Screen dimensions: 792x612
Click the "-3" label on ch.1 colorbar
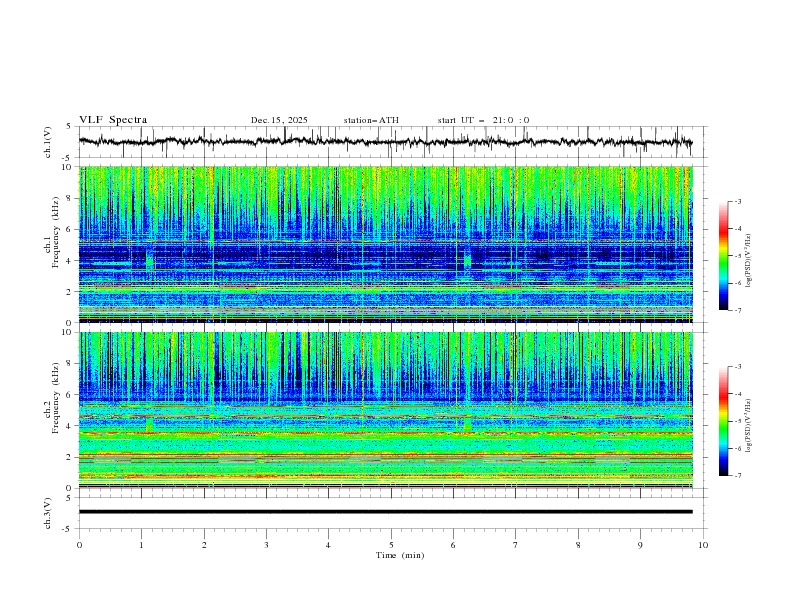click(x=737, y=202)
